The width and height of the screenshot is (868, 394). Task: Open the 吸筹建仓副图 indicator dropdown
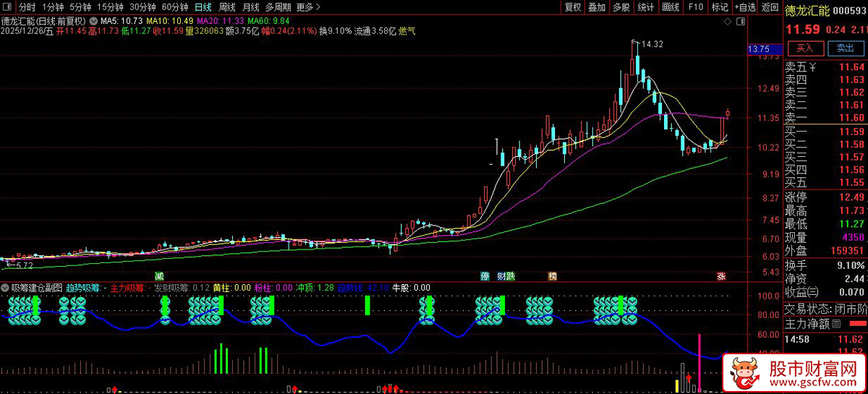point(5,288)
